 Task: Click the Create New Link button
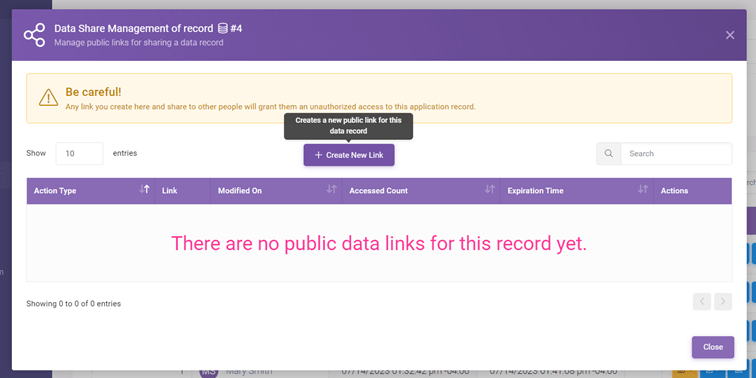349,155
